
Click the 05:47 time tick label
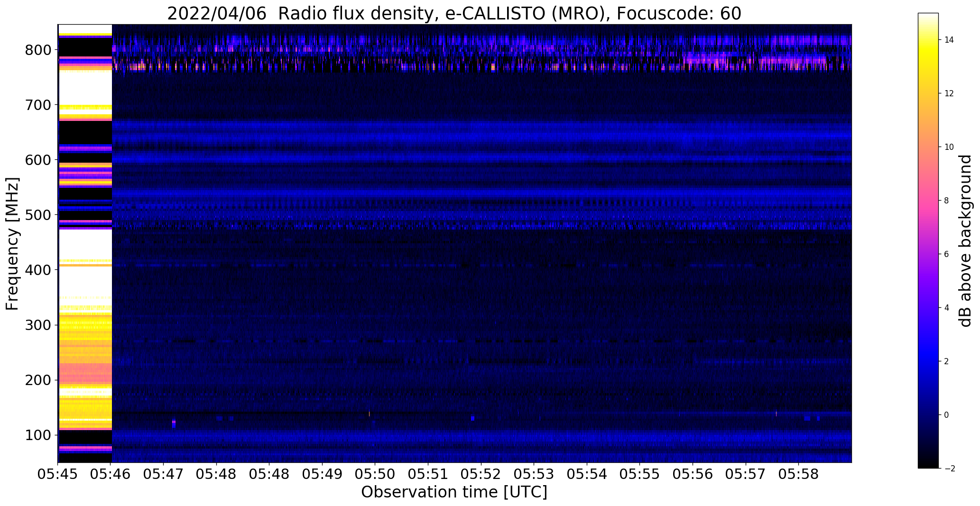coord(164,475)
